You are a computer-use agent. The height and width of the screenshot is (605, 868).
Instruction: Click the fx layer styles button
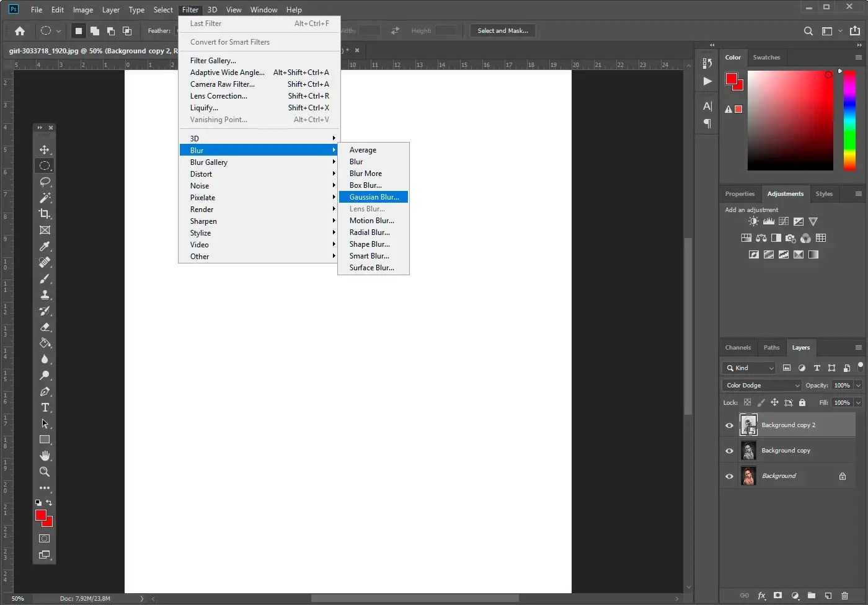[761, 596]
